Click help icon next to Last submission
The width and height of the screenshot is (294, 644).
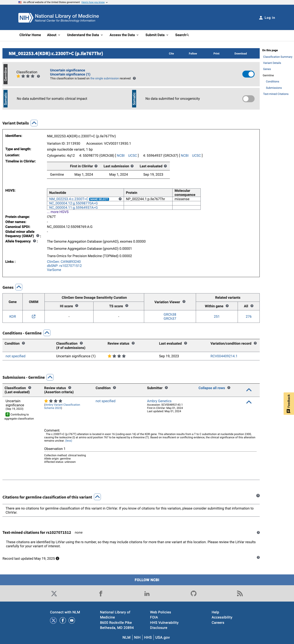[132, 166]
